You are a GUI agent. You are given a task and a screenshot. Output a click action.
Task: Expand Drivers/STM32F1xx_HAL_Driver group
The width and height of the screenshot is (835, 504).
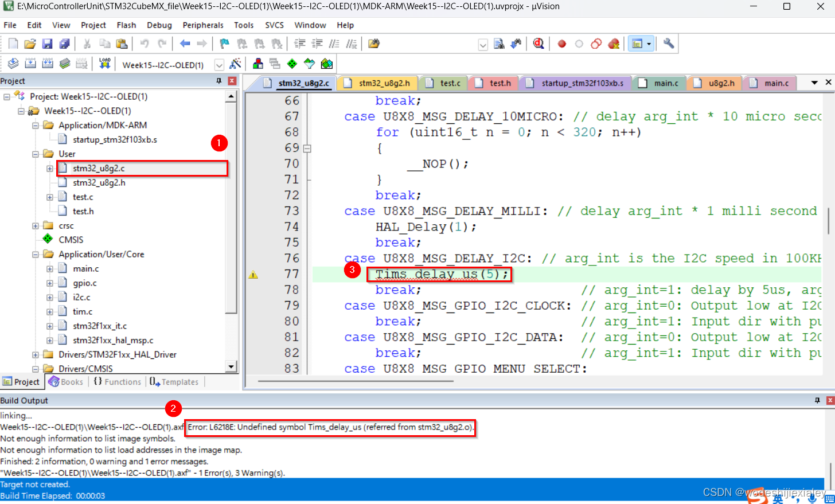[36, 355]
